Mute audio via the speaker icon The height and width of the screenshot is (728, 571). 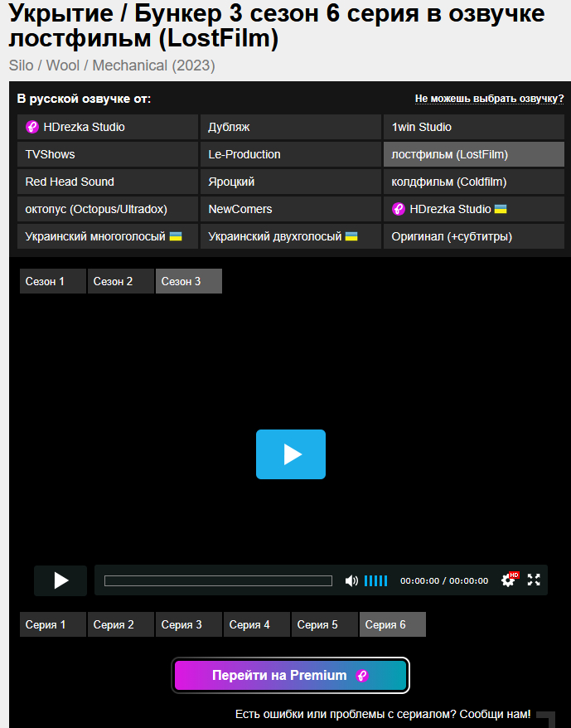coord(351,580)
